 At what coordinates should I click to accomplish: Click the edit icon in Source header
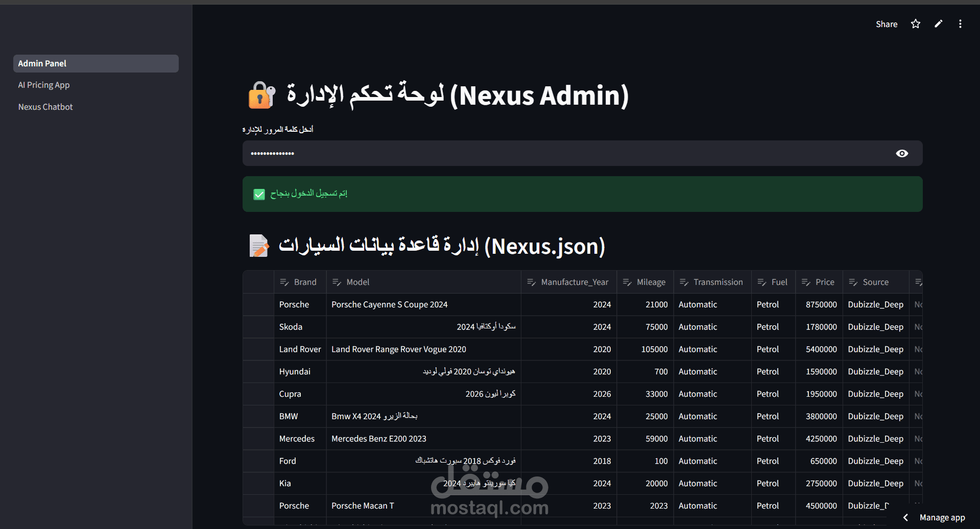click(853, 282)
